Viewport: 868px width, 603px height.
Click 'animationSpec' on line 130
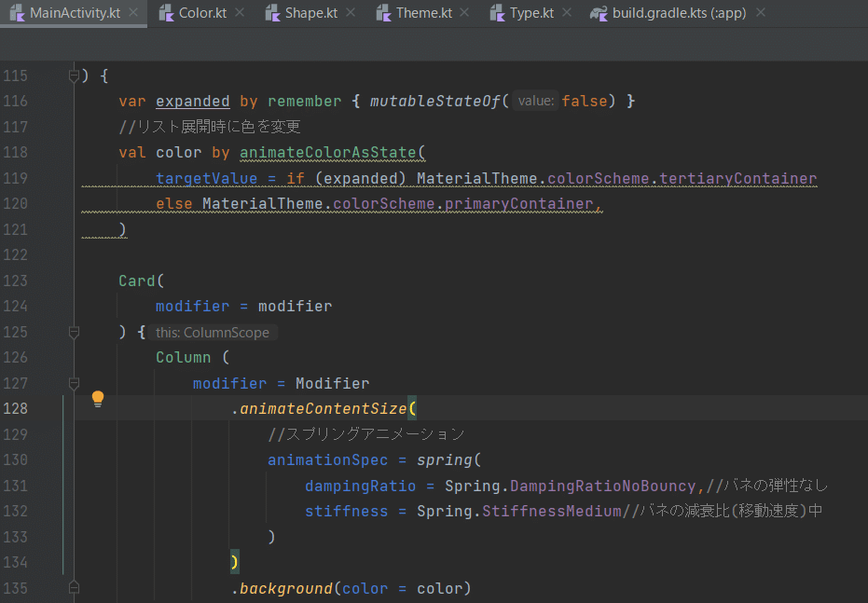pyautogui.click(x=328, y=459)
